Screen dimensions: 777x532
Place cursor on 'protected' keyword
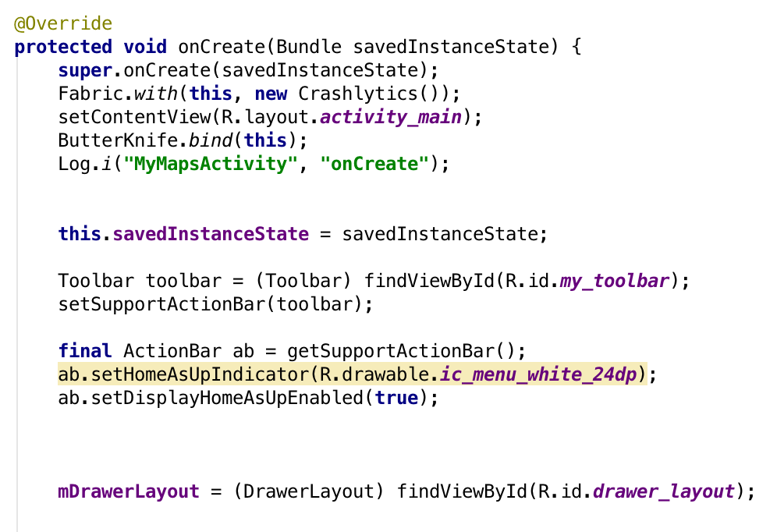click(63, 47)
